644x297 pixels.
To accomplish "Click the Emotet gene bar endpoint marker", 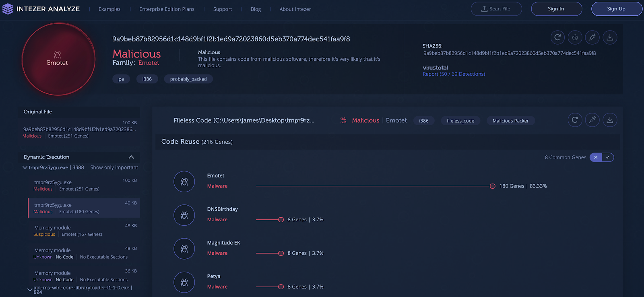I will [x=492, y=186].
